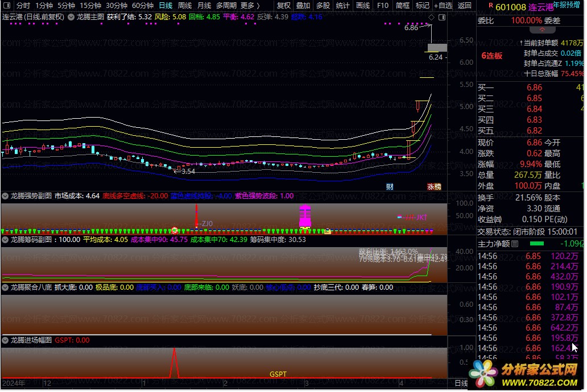
Task: Open the 年报预增 notice link
Action: [567, 5]
